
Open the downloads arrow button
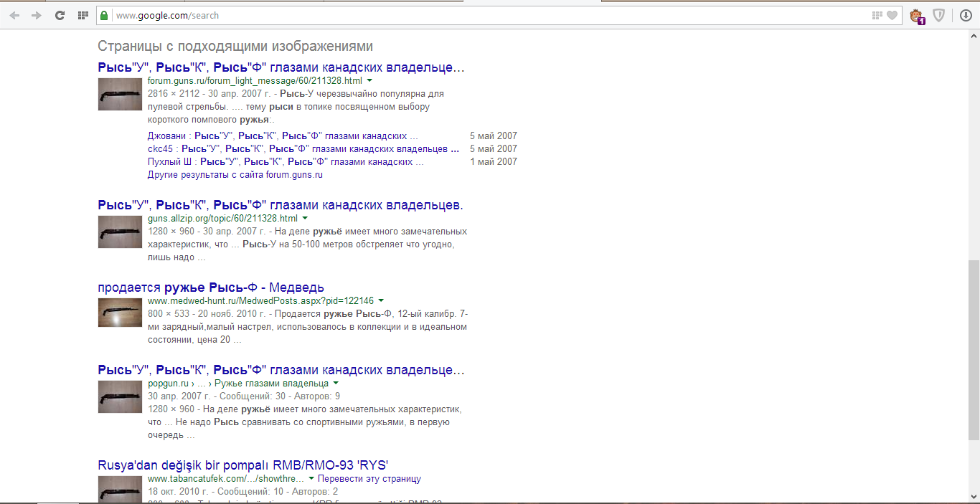[x=966, y=15]
